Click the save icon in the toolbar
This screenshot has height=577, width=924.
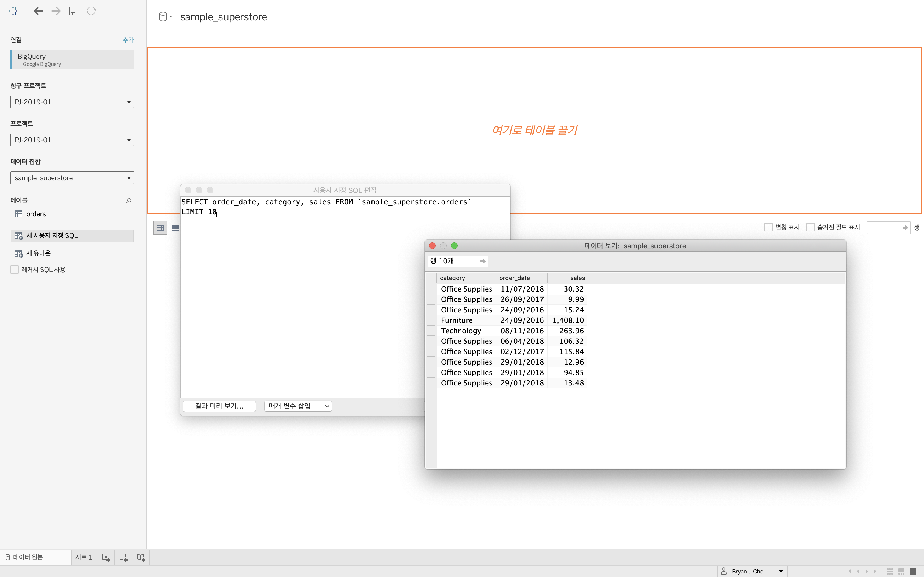[74, 11]
